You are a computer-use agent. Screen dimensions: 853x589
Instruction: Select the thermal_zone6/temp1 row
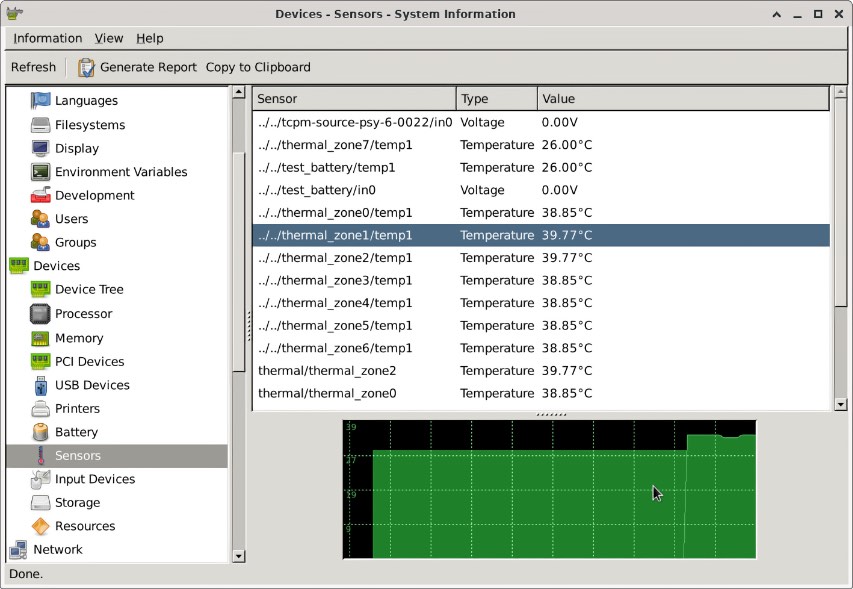pos(541,348)
